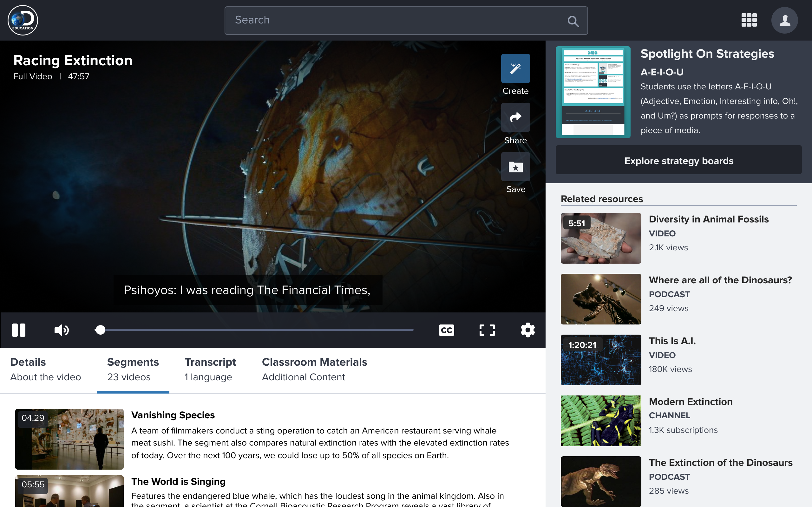812x507 pixels.
Task: Open the apps grid menu
Action: click(749, 20)
